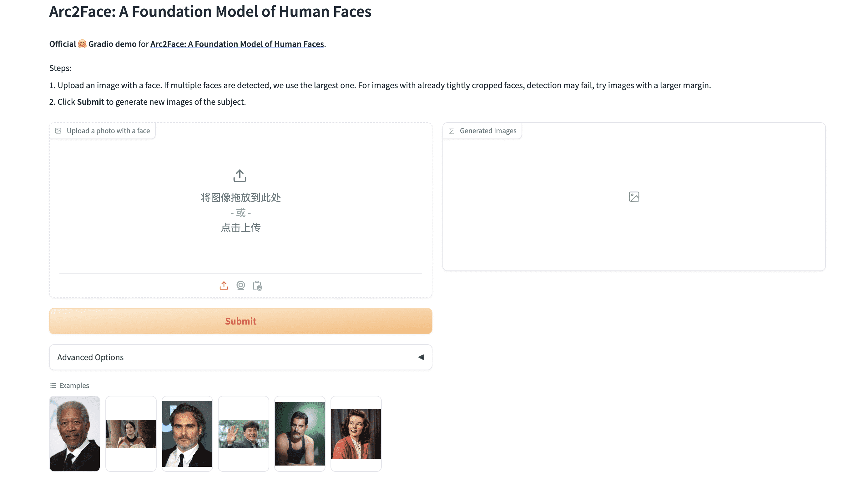Choose the mustached man in tank top example
The height and width of the screenshot is (504, 868).
(300, 434)
